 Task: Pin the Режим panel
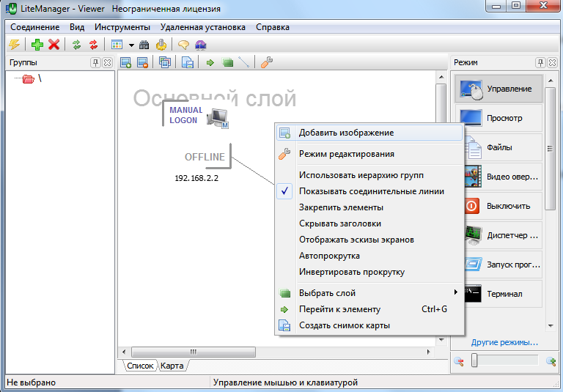coord(540,63)
